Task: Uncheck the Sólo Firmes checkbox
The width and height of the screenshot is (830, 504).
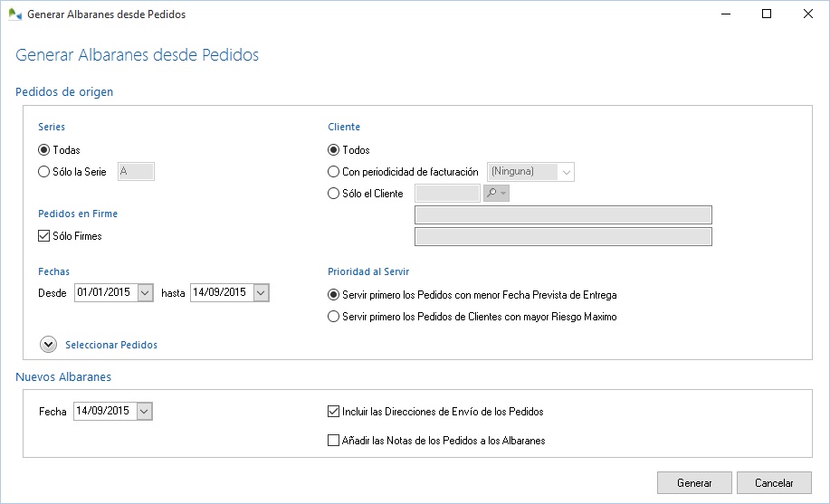Action: [x=44, y=236]
